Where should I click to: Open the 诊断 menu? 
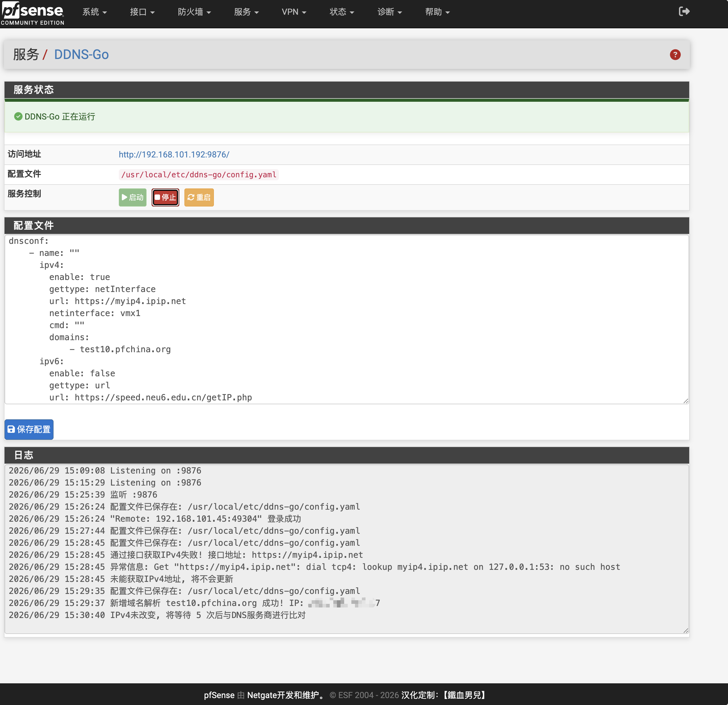coord(390,12)
